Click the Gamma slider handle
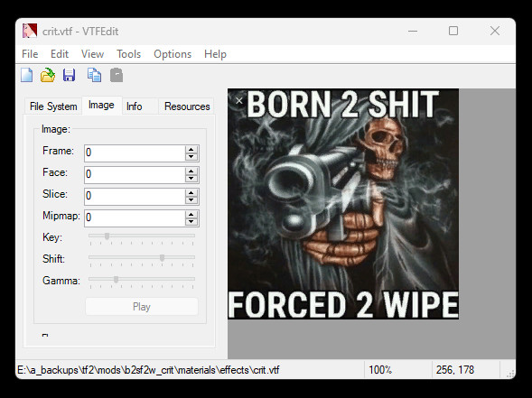The image size is (532, 398). point(116,280)
